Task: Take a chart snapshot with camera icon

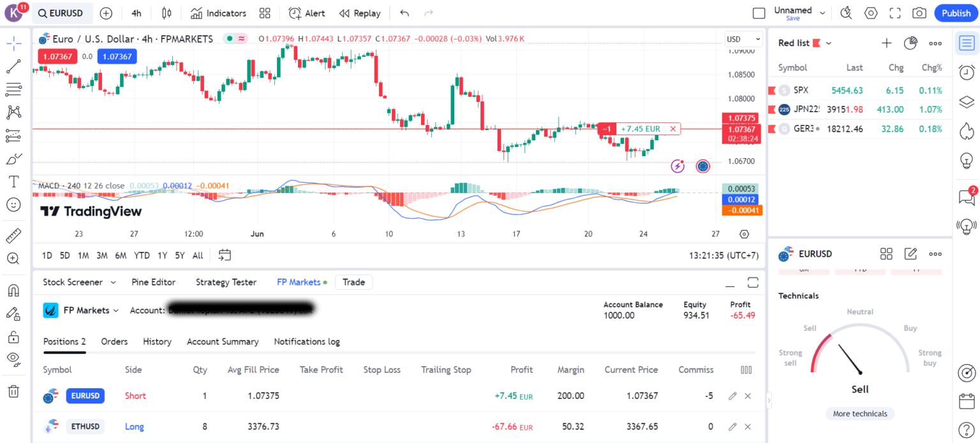Action: pyautogui.click(x=919, y=13)
